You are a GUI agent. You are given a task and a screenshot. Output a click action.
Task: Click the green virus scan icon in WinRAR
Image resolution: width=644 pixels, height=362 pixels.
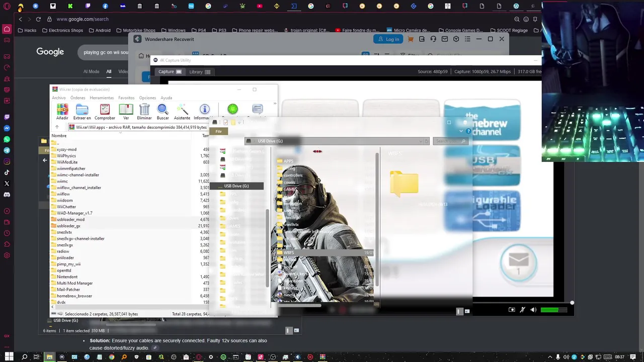pyautogui.click(x=232, y=109)
